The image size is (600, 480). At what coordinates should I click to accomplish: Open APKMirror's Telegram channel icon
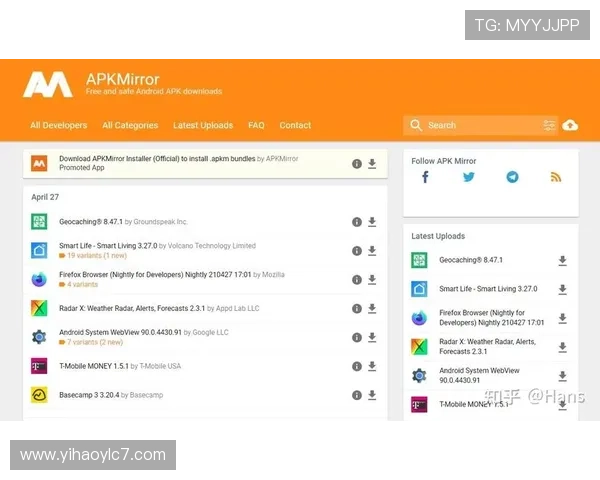point(512,177)
